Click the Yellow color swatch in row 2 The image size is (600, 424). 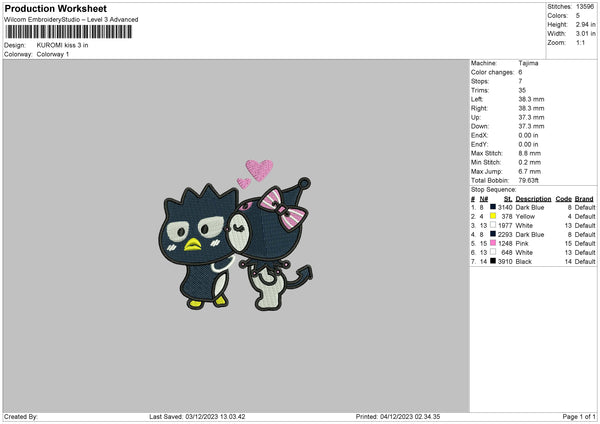pos(493,216)
